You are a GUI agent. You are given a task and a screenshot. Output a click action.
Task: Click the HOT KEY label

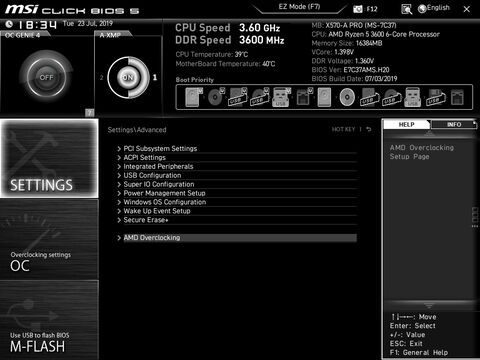[343, 129]
